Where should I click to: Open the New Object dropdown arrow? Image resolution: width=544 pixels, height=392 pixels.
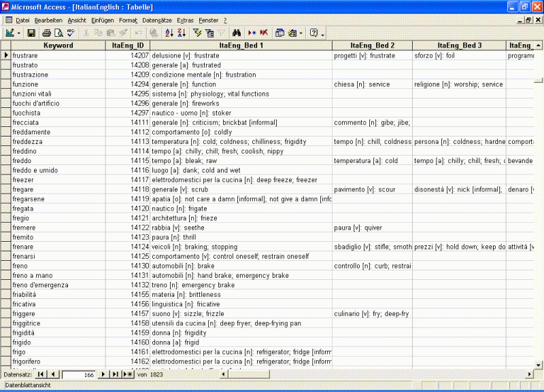click(301, 33)
